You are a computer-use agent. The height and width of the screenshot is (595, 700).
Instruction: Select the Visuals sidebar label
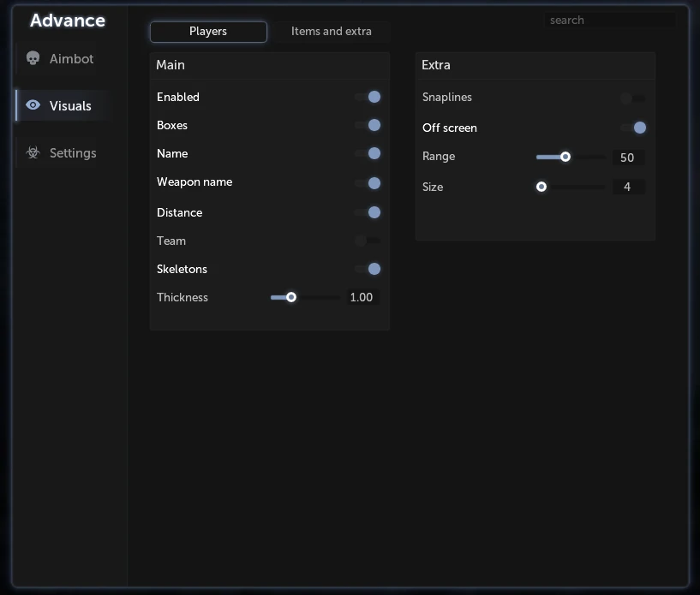pos(70,105)
